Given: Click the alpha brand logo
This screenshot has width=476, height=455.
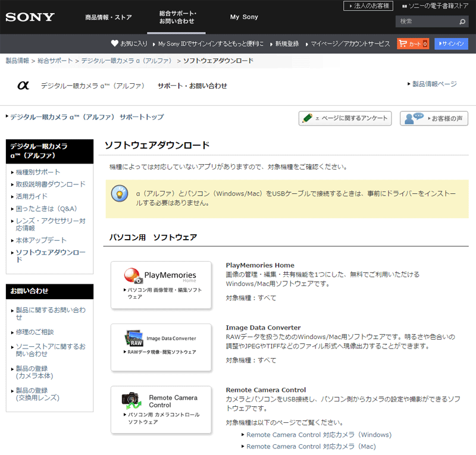Looking at the screenshot, I should pos(23,86).
